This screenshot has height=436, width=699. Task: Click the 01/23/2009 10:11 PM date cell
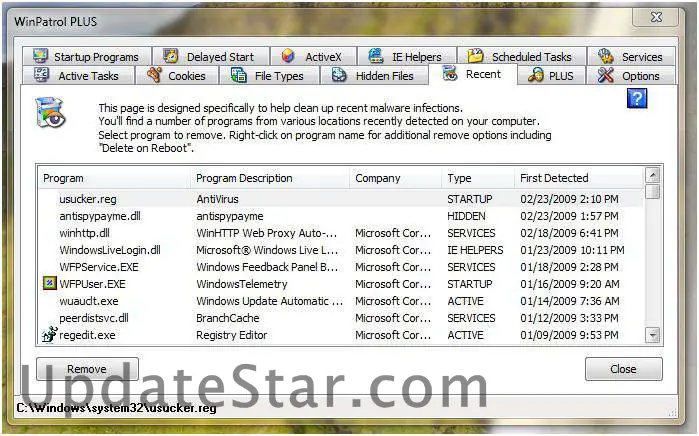(572, 250)
